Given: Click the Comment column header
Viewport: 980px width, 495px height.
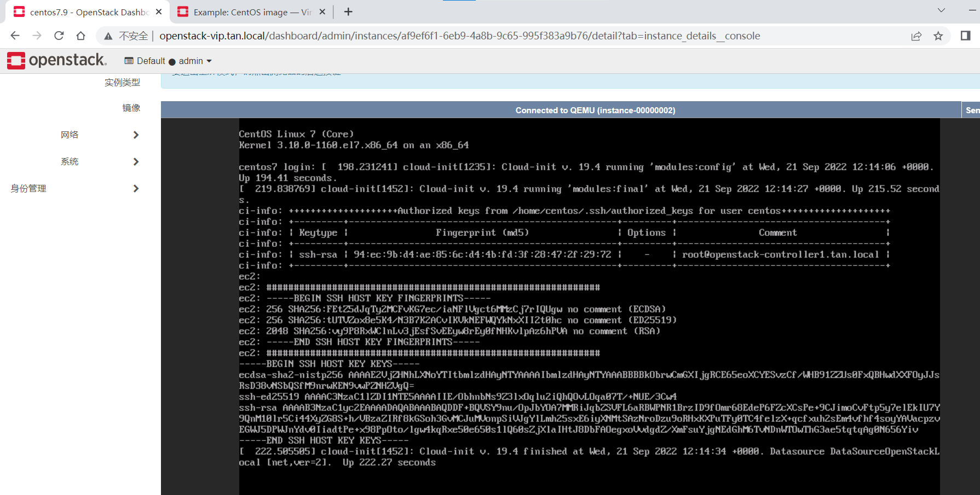Looking at the screenshot, I should 778,232.
